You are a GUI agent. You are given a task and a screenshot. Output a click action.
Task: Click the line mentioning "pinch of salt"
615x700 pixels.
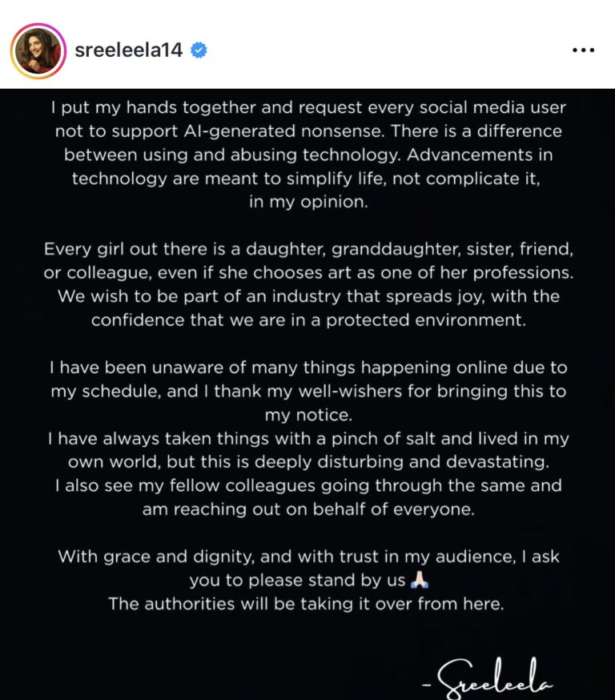pos(308,439)
